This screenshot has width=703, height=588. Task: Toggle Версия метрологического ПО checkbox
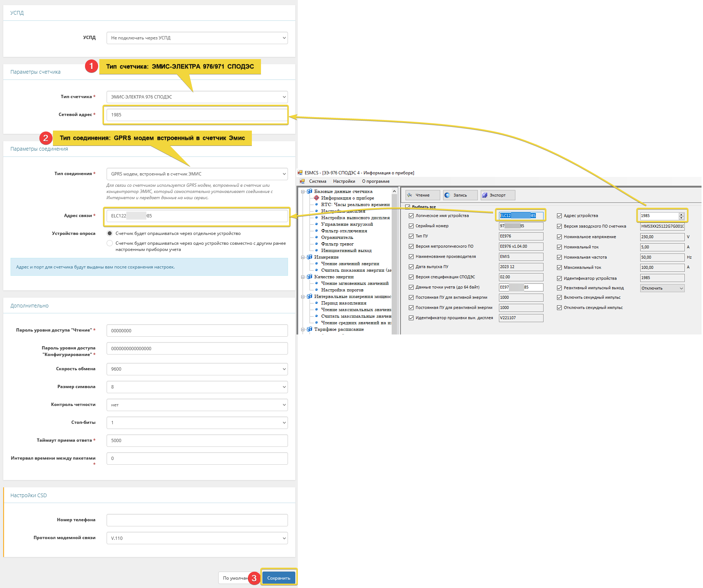411,246
